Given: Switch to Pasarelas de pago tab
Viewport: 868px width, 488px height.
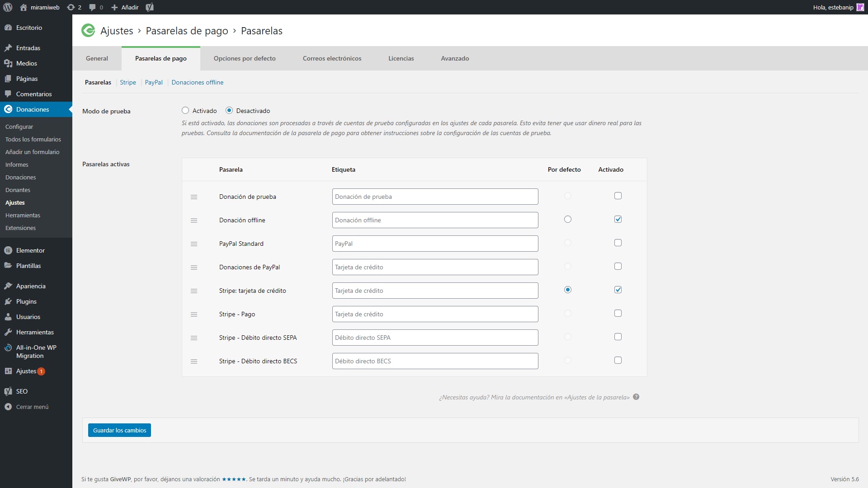Looking at the screenshot, I should click(161, 58).
